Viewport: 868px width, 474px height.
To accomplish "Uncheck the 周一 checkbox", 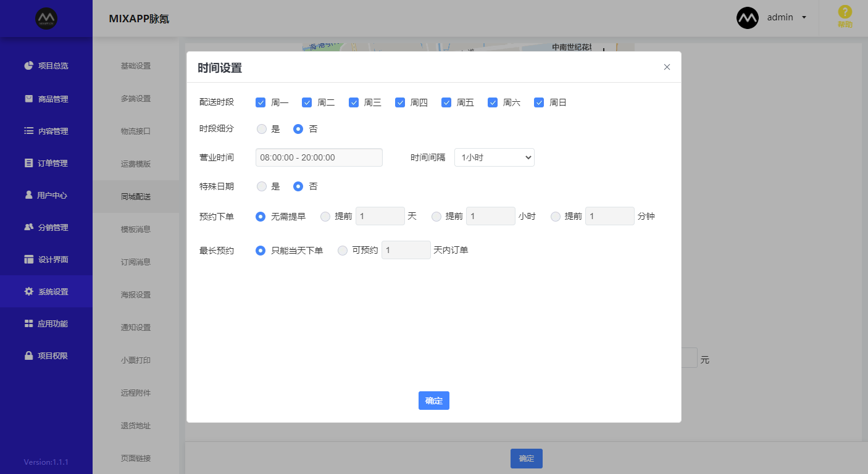I will point(261,102).
